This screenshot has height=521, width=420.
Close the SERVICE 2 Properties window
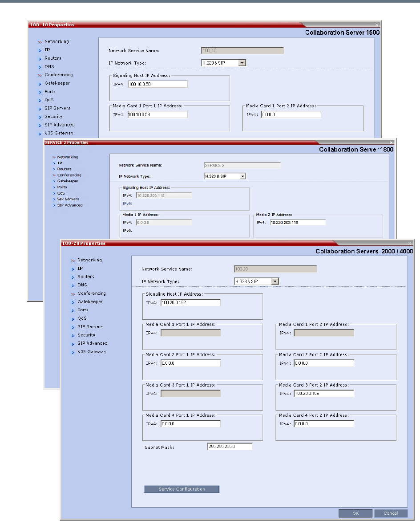391,142
